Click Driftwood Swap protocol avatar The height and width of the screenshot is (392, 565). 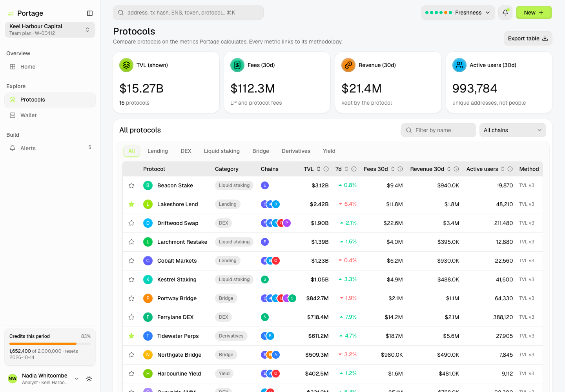[x=148, y=223]
